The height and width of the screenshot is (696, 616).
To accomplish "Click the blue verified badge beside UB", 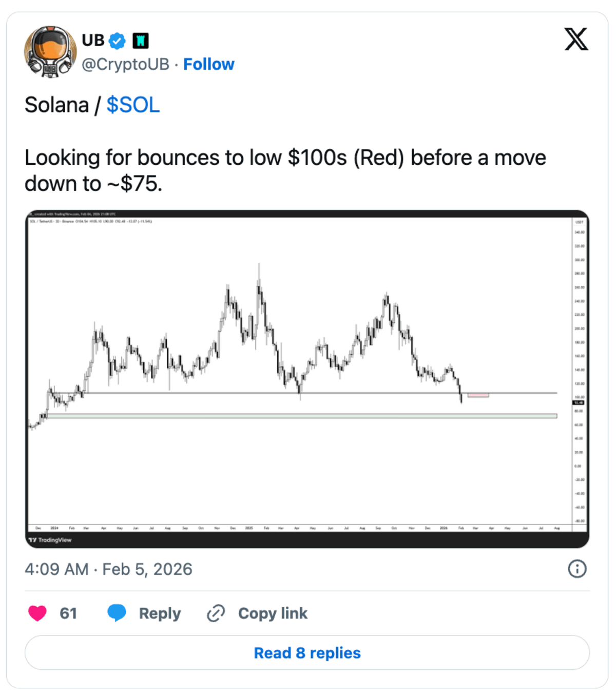I will click(x=118, y=41).
